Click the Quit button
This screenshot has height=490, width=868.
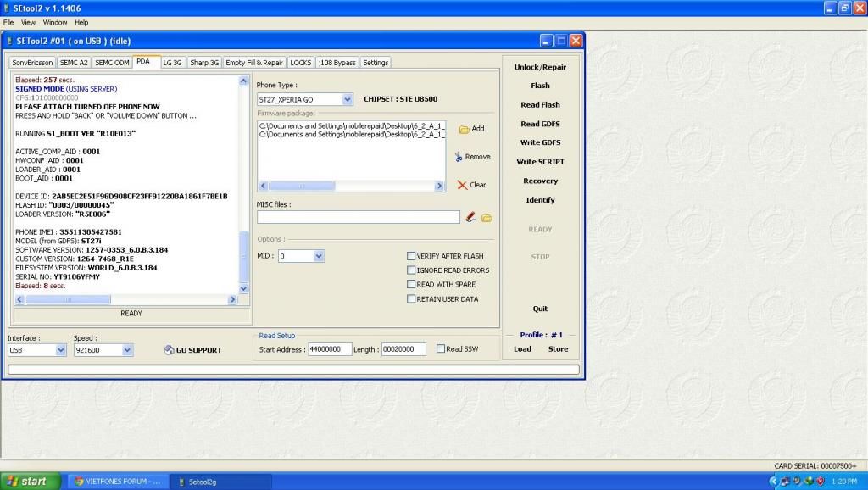pyautogui.click(x=540, y=309)
